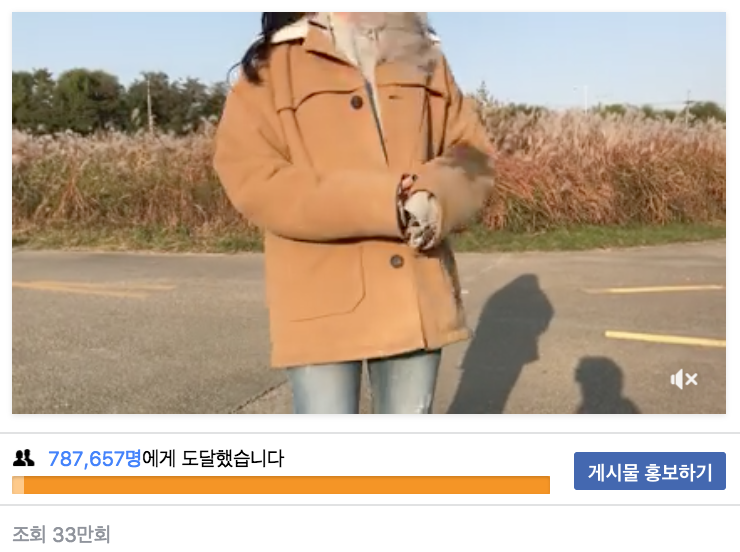Click the upper button on the coat
Image resolution: width=740 pixels, height=552 pixels.
[357, 101]
